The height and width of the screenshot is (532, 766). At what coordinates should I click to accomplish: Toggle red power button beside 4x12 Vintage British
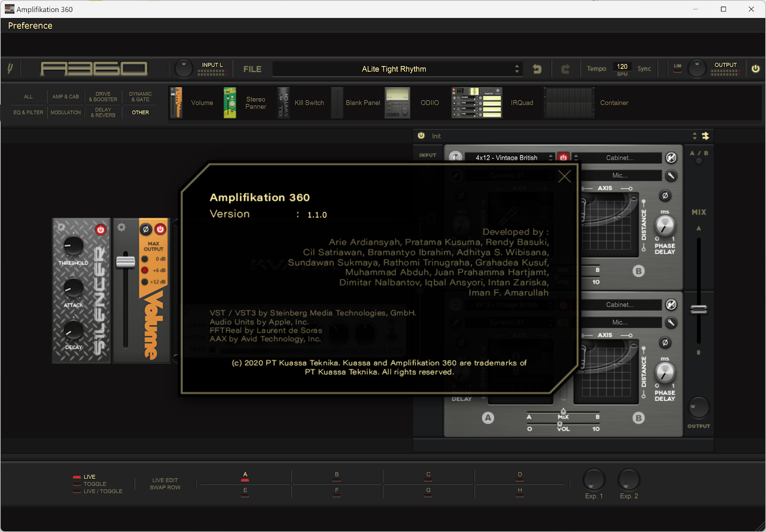(x=563, y=157)
